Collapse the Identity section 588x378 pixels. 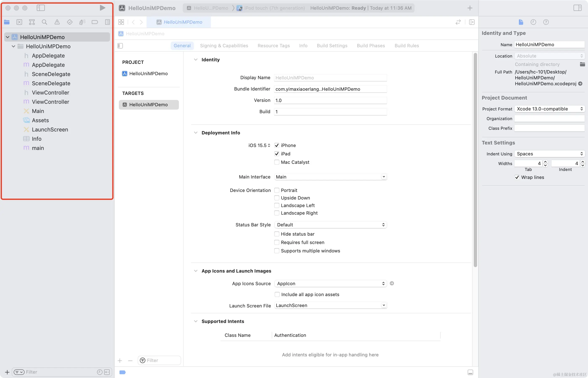(x=196, y=60)
